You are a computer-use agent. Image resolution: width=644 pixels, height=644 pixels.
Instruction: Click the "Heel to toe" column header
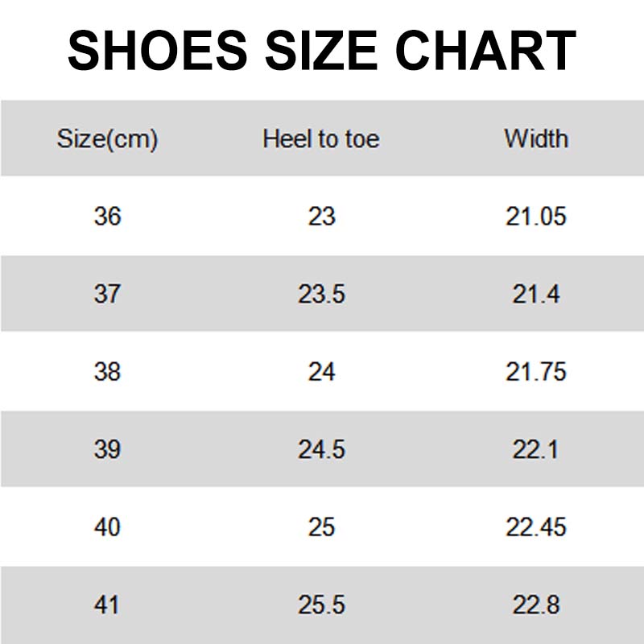(320, 138)
